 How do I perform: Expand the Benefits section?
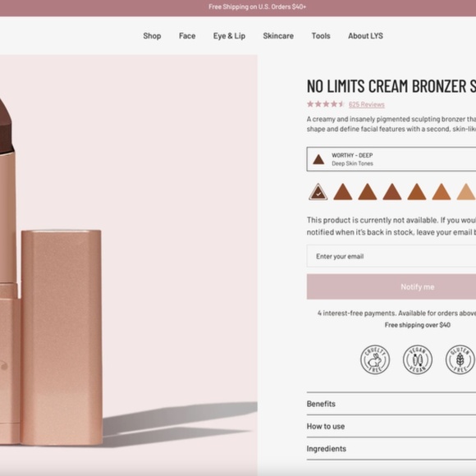point(391,404)
